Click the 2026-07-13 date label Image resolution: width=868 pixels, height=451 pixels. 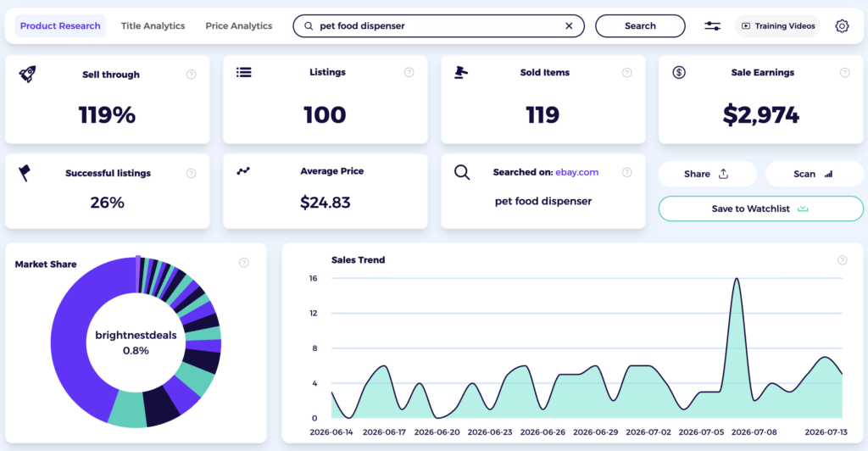[826, 432]
